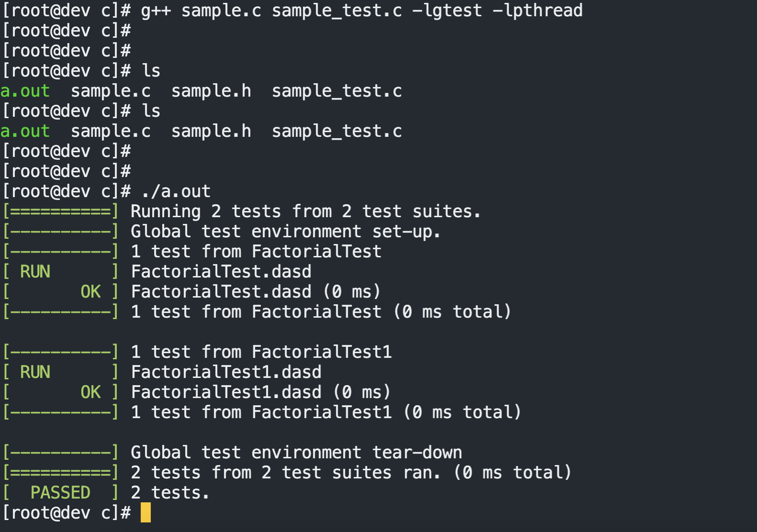The image size is (757, 532).
Task: Click the -lgtest linker flag
Action: click(446, 11)
